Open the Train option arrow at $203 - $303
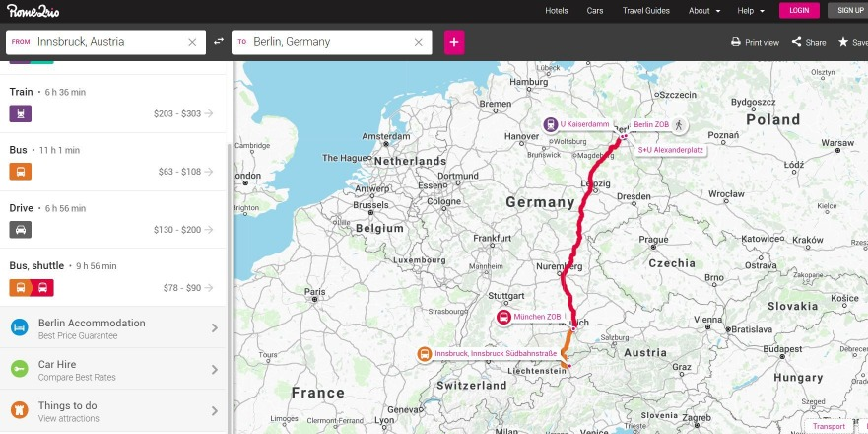 (x=208, y=113)
